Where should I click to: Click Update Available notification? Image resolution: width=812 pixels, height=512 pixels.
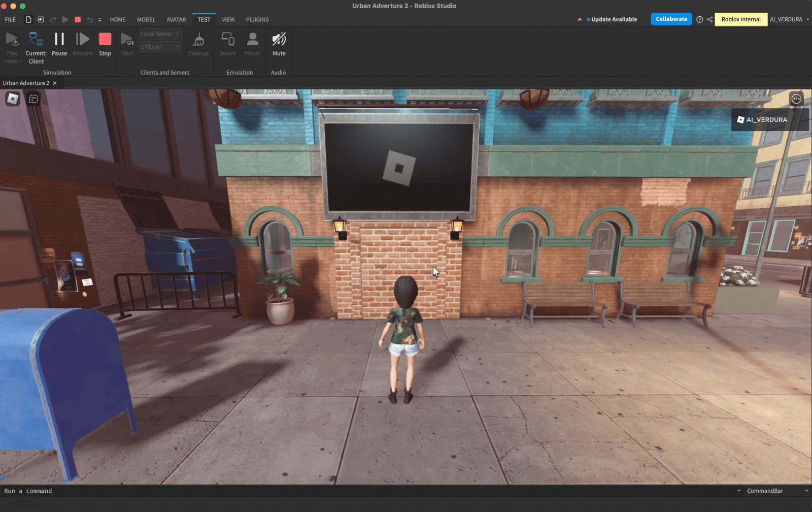(x=612, y=19)
